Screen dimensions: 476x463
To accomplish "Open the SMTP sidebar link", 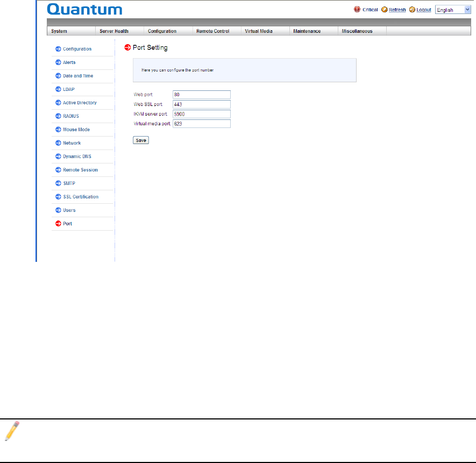I will 69,183.
